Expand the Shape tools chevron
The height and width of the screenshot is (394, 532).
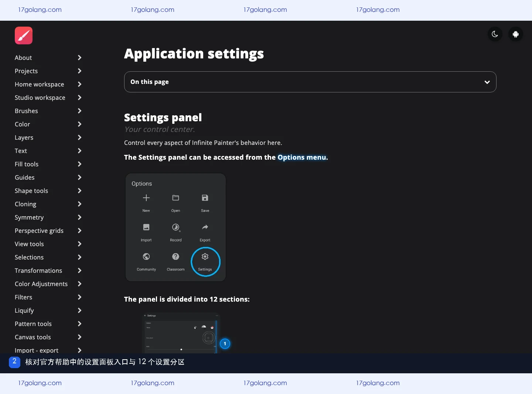(79, 191)
